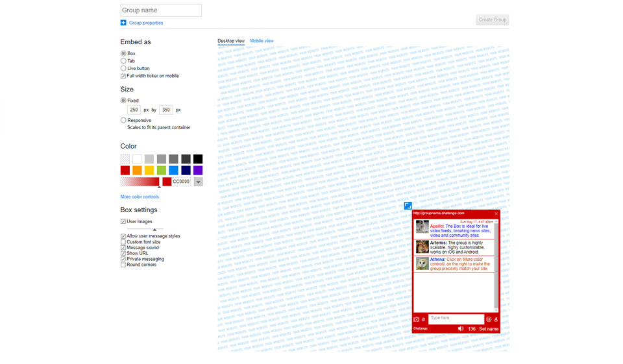
Task: Select the Tab embed option
Action: point(123,61)
